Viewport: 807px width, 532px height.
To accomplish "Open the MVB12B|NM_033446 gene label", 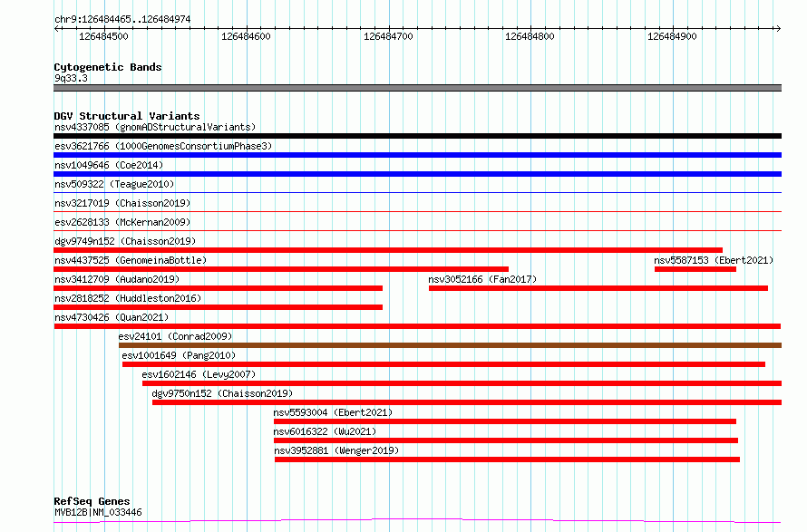I will 98,512.
